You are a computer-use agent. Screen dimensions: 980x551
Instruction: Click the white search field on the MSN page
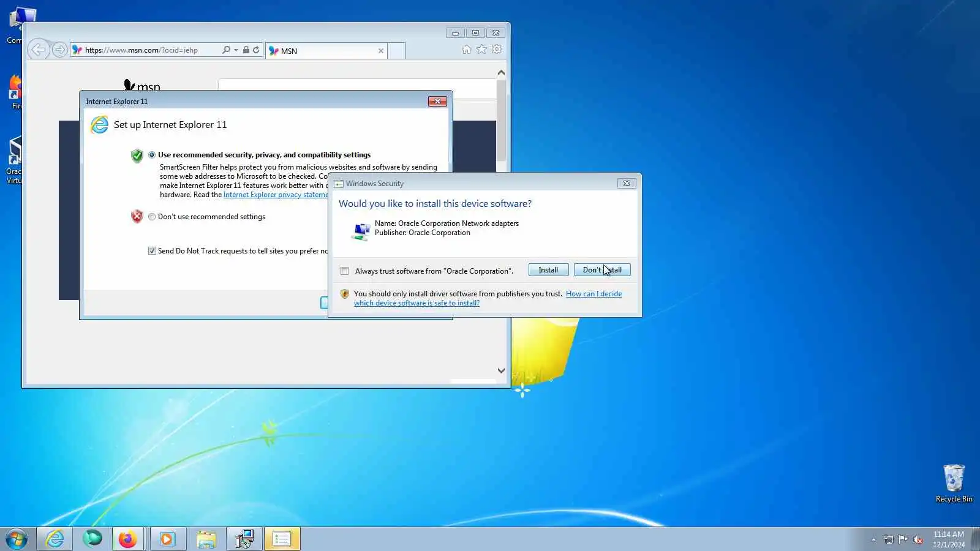point(356,88)
